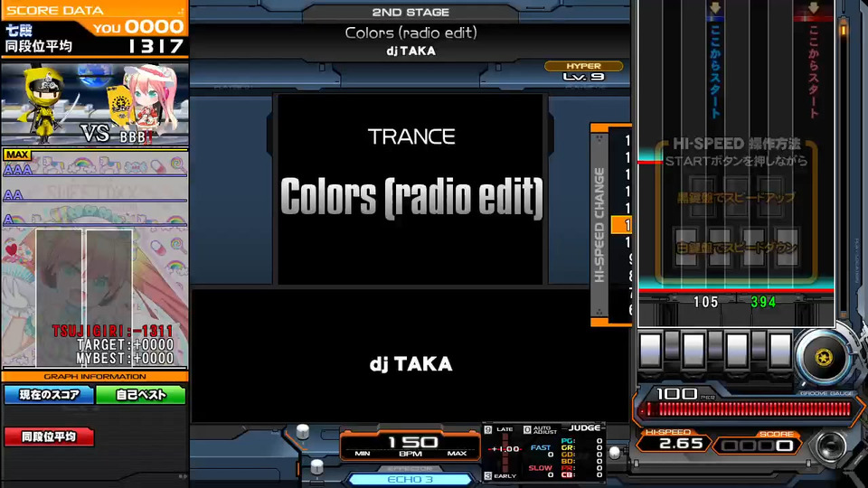Click the blue ここからスタート lane marker
Viewport: 868px width, 488px height.
coord(715,70)
